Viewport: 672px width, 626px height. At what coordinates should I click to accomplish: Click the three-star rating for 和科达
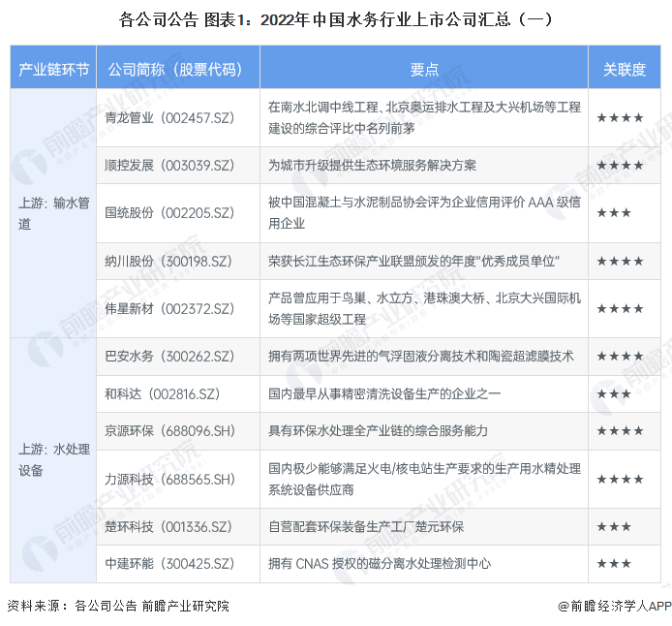pos(614,394)
